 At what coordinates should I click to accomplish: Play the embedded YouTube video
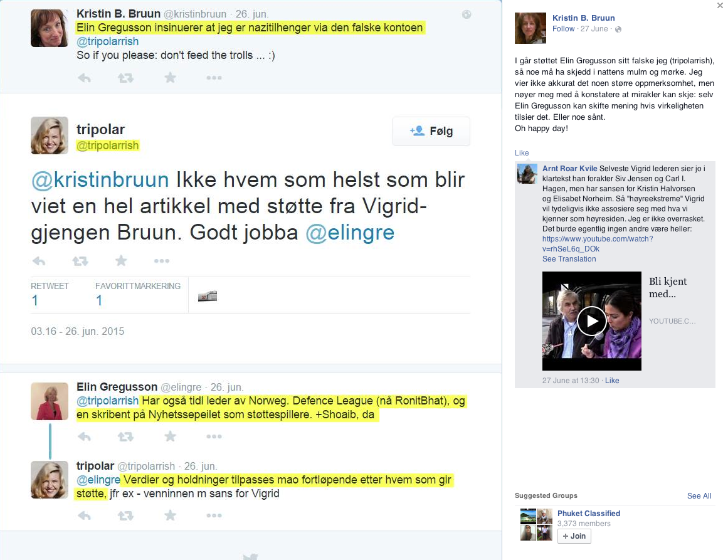click(x=591, y=321)
